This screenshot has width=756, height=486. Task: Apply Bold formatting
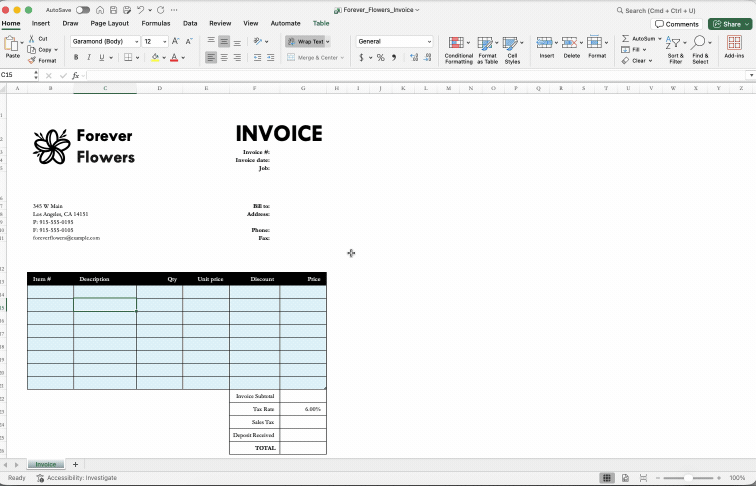76,57
